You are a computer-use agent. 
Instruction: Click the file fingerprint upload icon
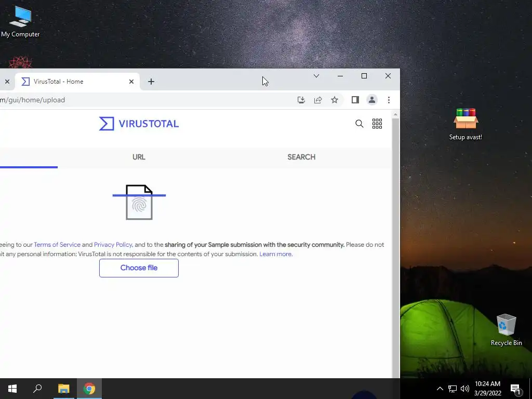pyautogui.click(x=139, y=202)
